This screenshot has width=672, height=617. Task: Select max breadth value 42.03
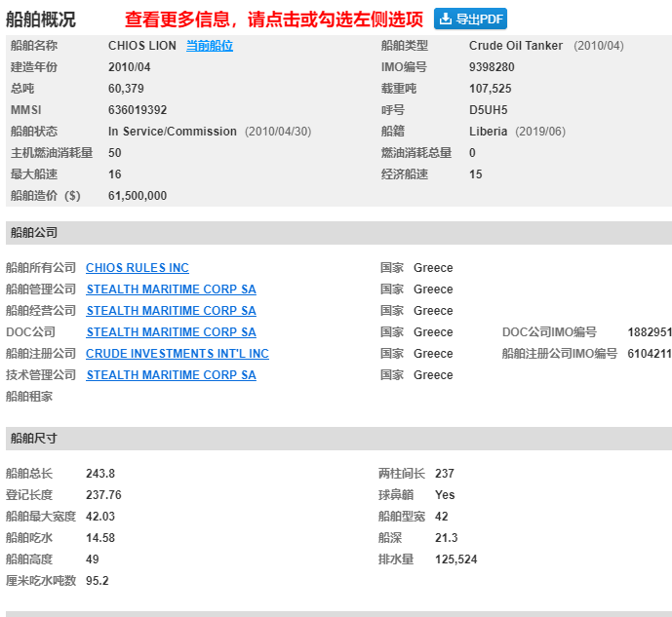[100, 517]
